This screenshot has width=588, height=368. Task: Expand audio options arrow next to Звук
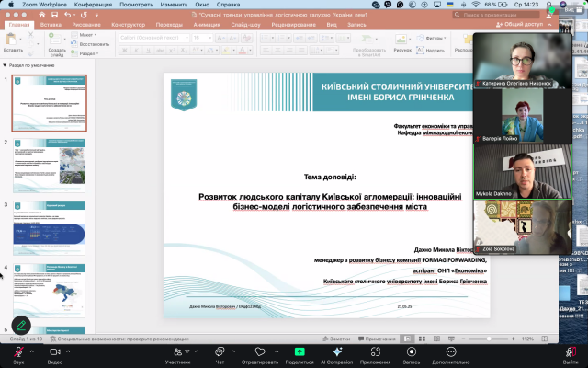(x=34, y=349)
